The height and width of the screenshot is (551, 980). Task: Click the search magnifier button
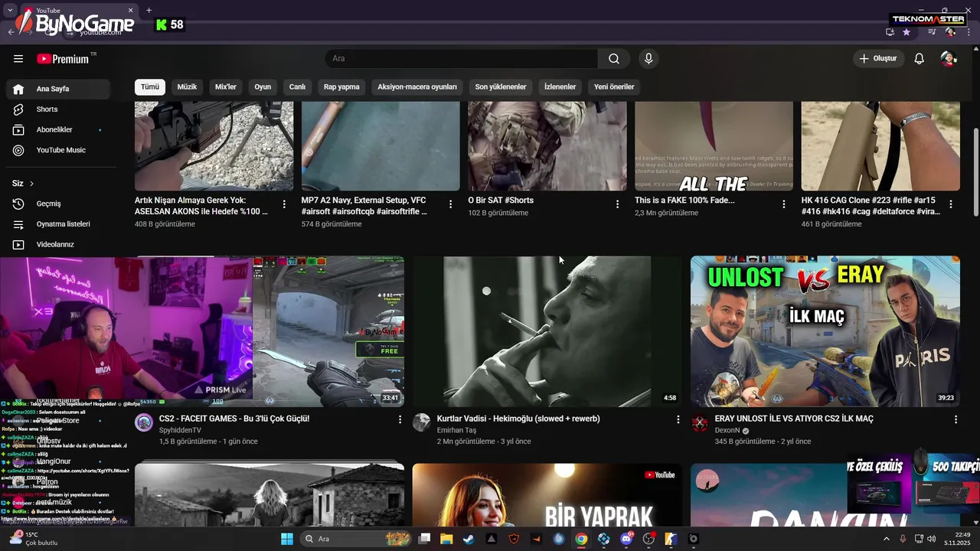pos(614,59)
